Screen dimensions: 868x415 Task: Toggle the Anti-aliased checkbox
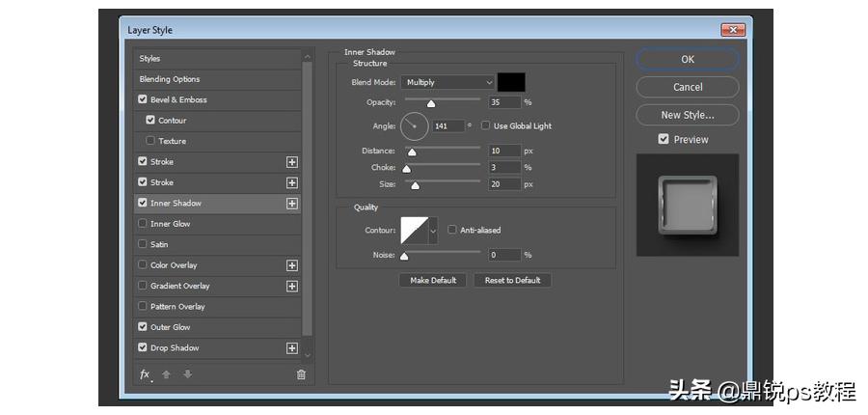point(451,230)
